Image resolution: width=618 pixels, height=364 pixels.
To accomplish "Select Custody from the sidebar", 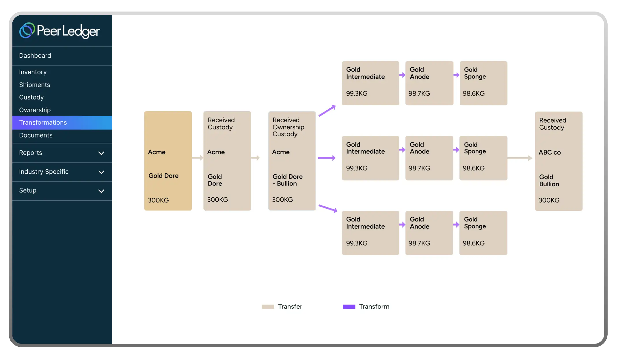I will tap(31, 97).
